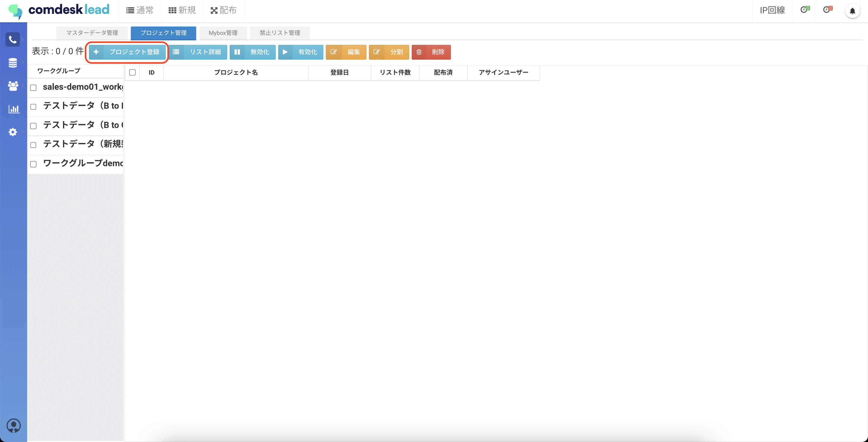Open the 禁止リスト管理 tab
868x442 pixels.
[x=280, y=33]
